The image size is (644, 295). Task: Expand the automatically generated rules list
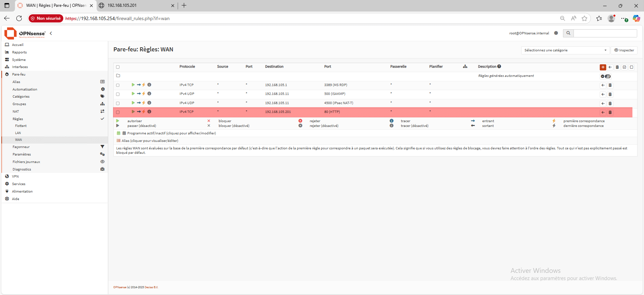click(606, 76)
